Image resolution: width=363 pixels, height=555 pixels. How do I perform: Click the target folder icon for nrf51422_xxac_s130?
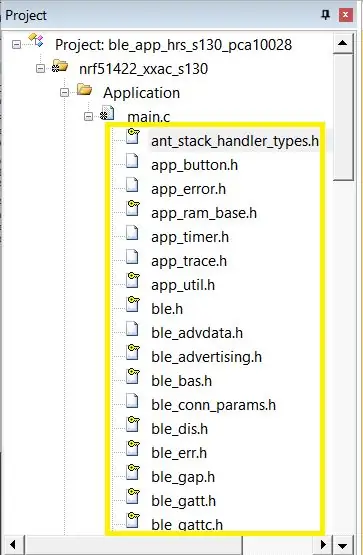pos(60,66)
